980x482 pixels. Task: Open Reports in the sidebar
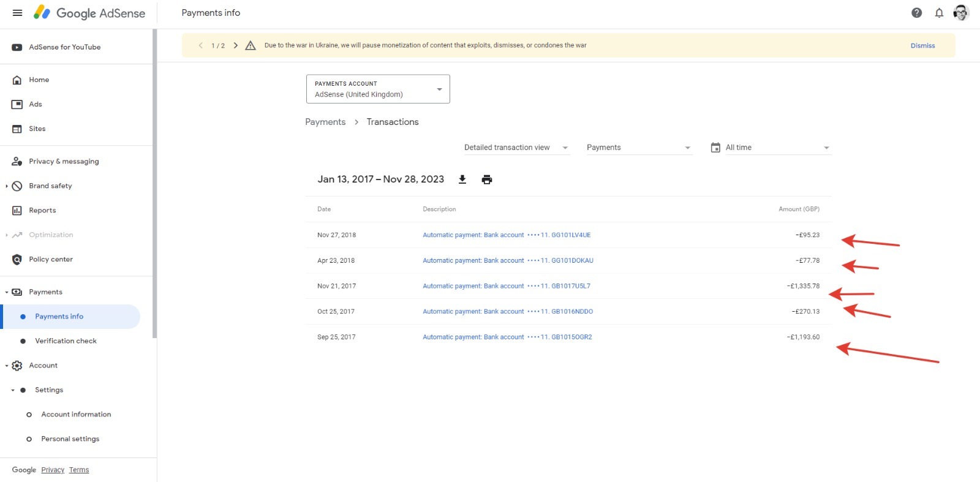[42, 211]
